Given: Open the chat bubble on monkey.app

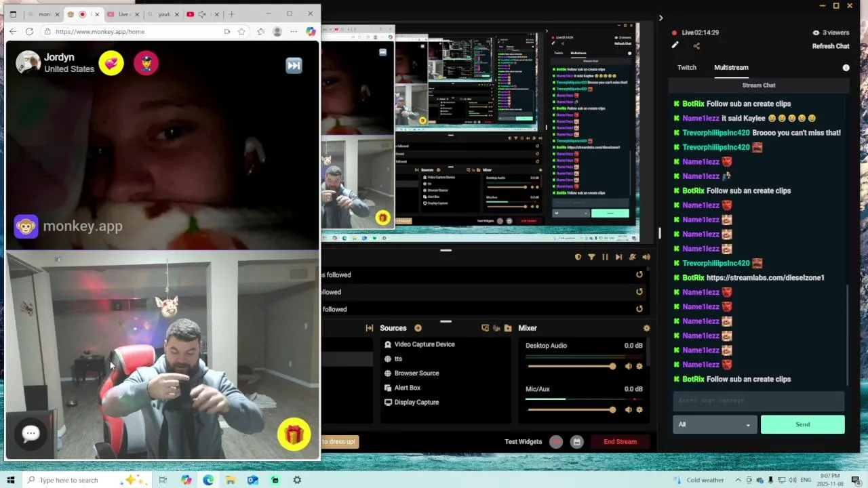Looking at the screenshot, I should tap(31, 434).
